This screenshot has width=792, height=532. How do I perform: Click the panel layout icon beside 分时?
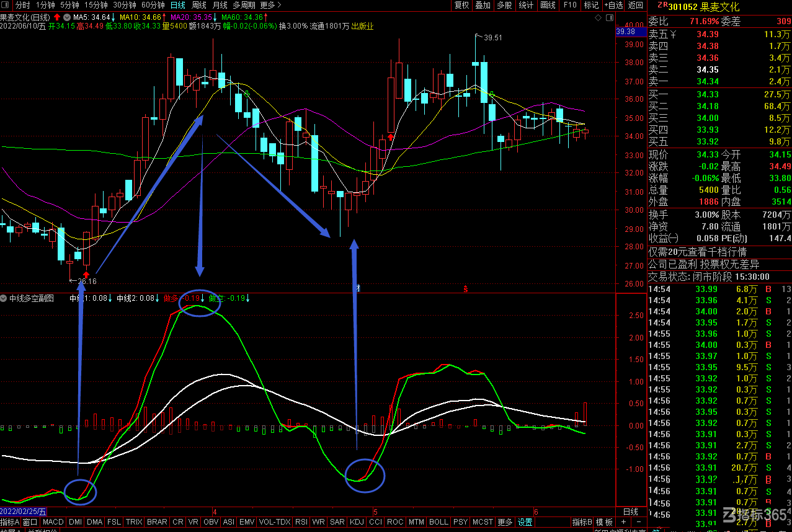click(x=6, y=5)
